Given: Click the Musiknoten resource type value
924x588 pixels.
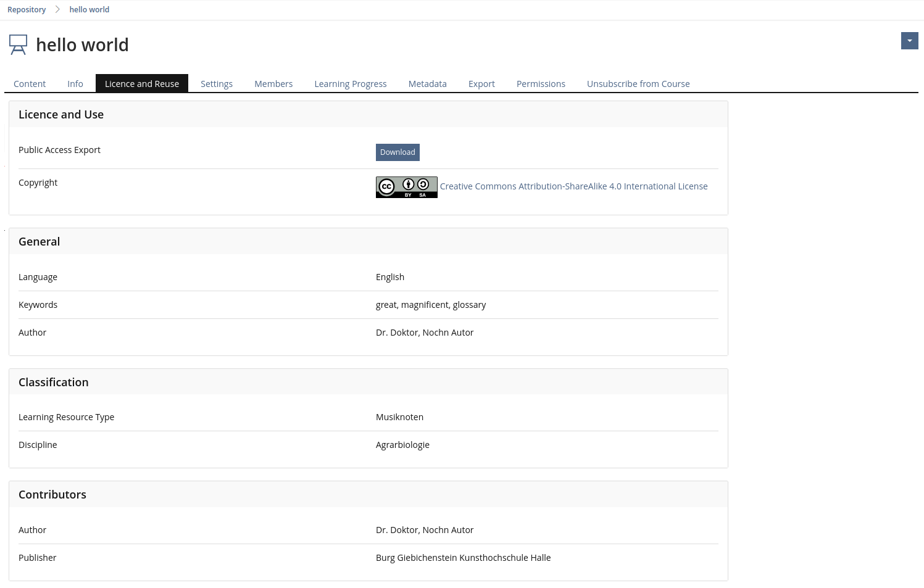Looking at the screenshot, I should click(399, 417).
